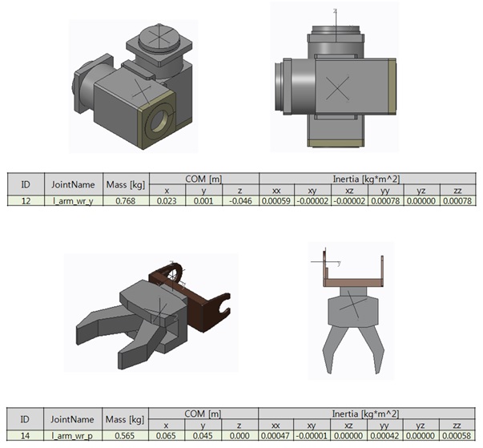Select COM y value 0.001
The width and height of the screenshot is (483, 448).
[203, 201]
